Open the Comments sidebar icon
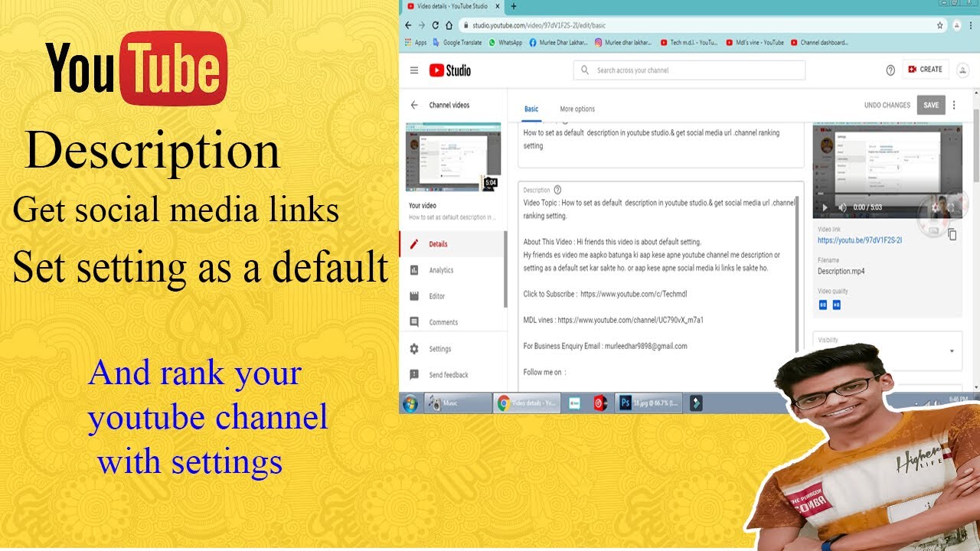 (x=414, y=322)
